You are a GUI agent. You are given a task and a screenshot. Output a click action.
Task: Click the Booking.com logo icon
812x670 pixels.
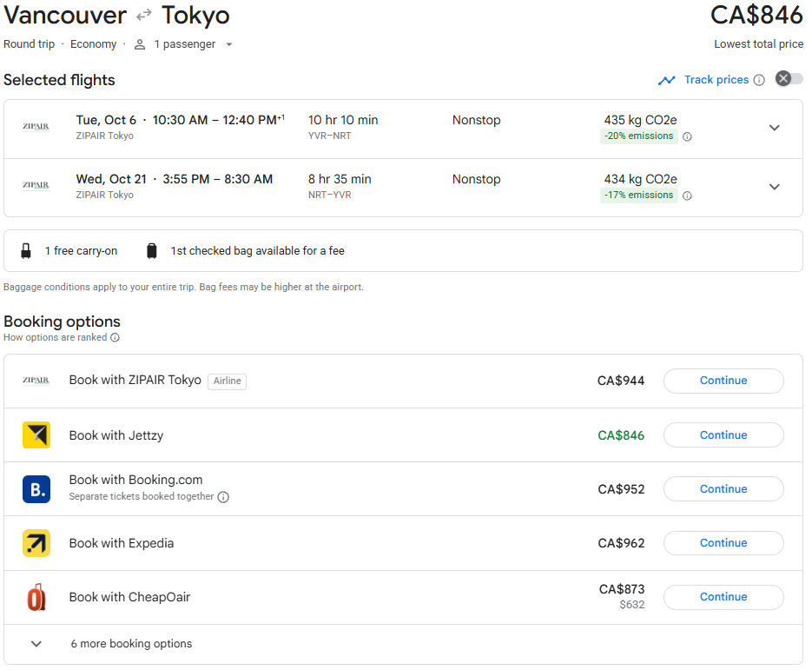[36, 489]
